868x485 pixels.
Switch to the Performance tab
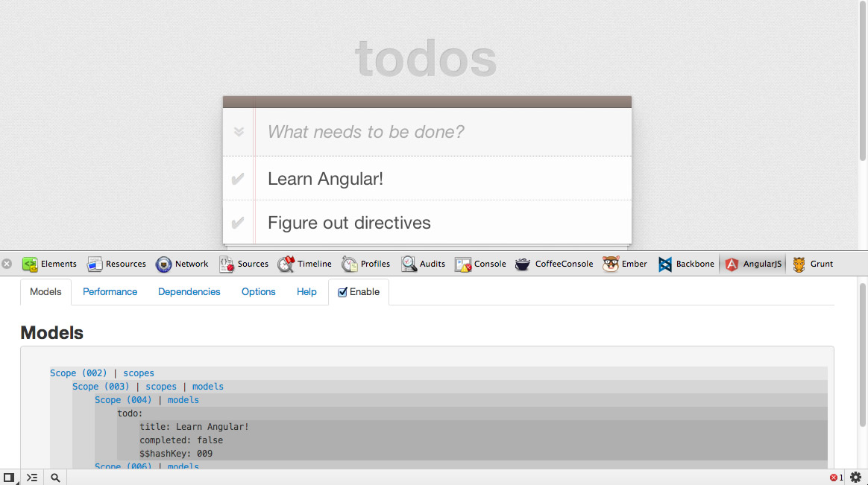pyautogui.click(x=110, y=292)
